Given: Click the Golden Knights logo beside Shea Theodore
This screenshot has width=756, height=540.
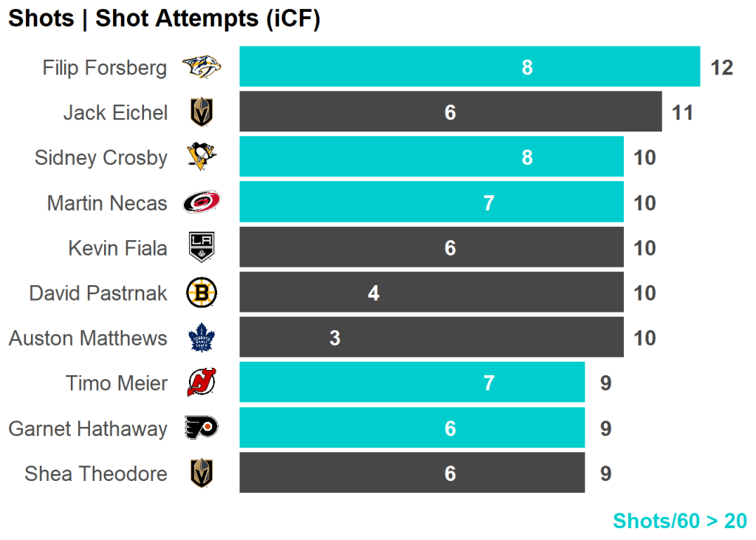Looking at the screenshot, I should coord(201,474).
